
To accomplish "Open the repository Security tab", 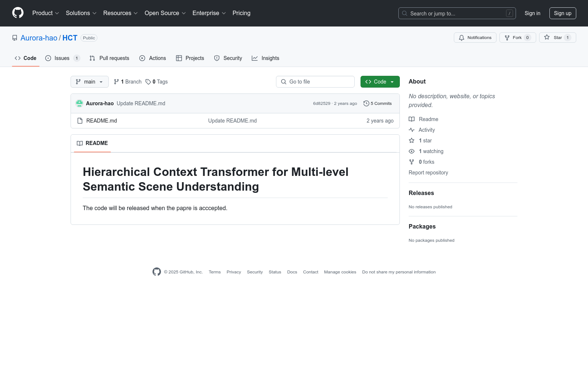I will [228, 58].
